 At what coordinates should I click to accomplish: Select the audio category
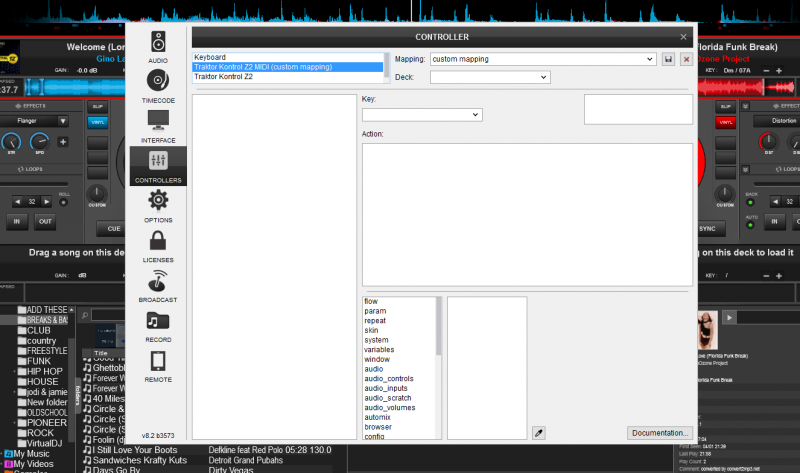click(x=373, y=369)
